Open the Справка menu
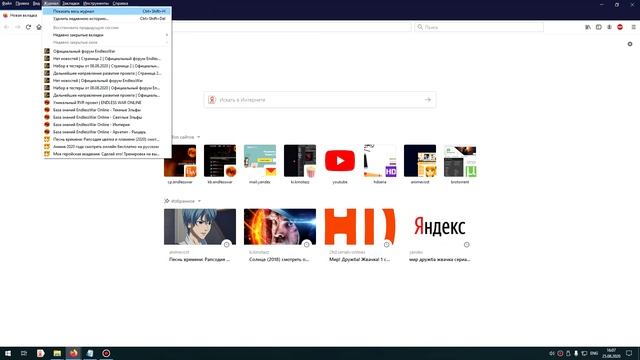The image size is (640, 360). point(120,3)
